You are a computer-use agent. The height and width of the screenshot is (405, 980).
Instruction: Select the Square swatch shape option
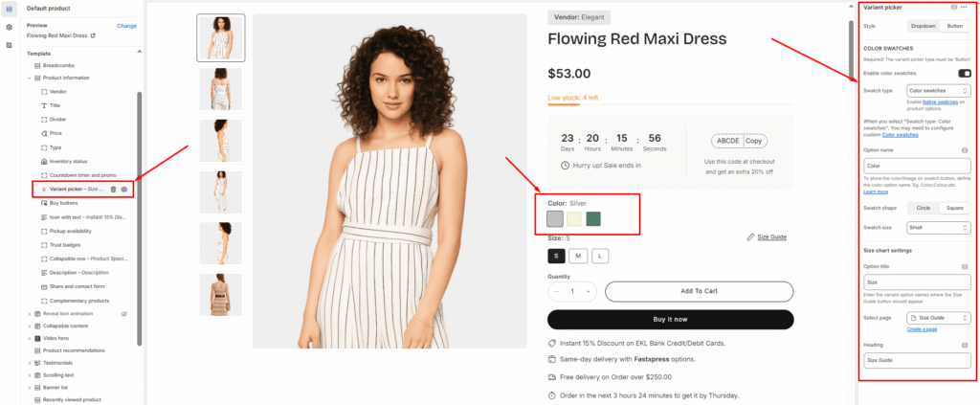point(954,208)
